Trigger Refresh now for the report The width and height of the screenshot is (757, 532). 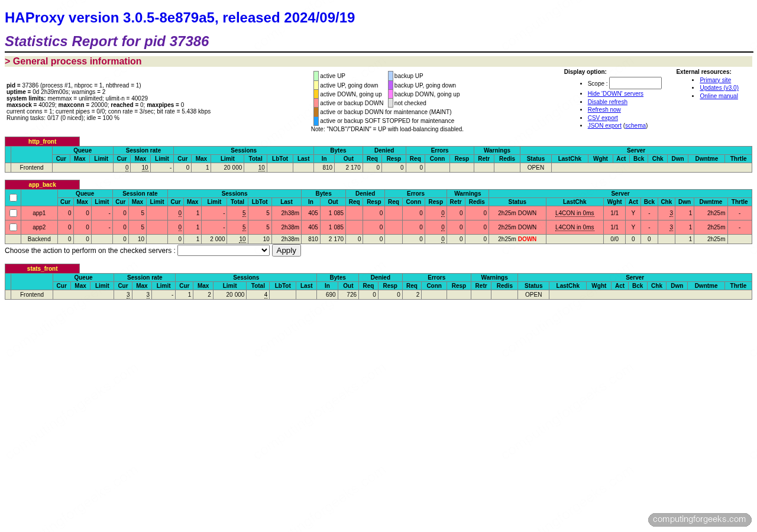[603, 109]
